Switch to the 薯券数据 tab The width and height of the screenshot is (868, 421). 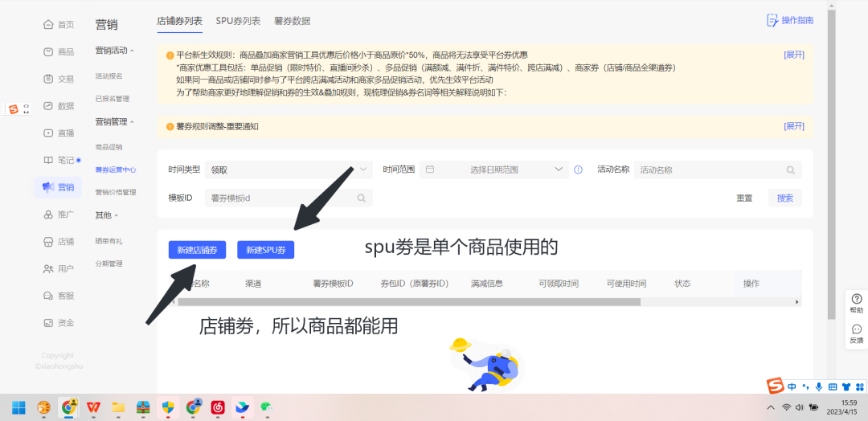[293, 21]
